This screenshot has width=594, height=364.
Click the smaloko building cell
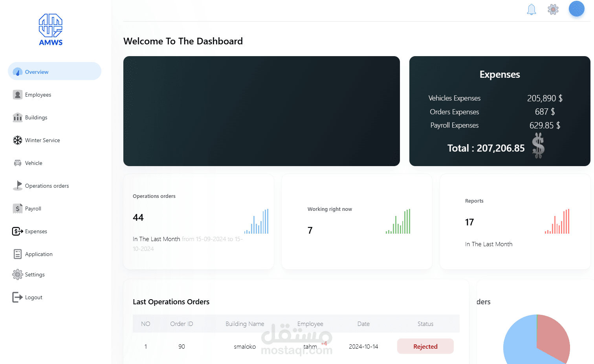click(x=245, y=347)
